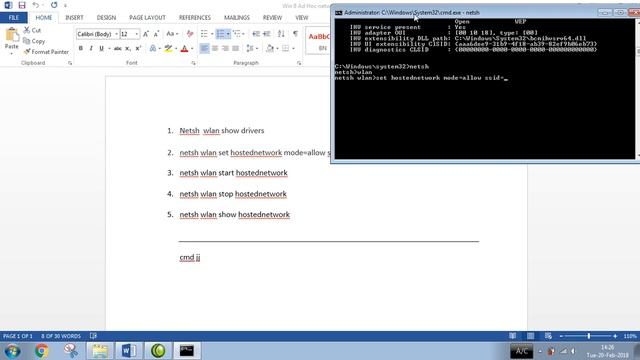Open Chrome from the taskbar
The width and height of the screenshot is (640, 360).
(41, 351)
